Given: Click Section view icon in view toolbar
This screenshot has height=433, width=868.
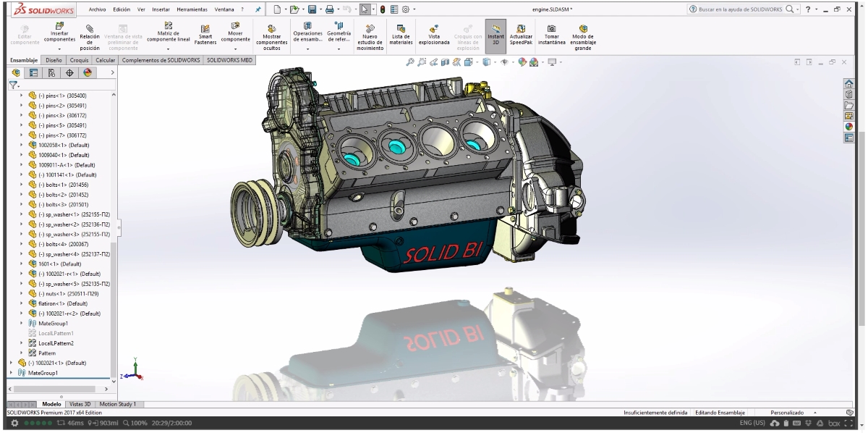Looking at the screenshot, I should click(446, 62).
